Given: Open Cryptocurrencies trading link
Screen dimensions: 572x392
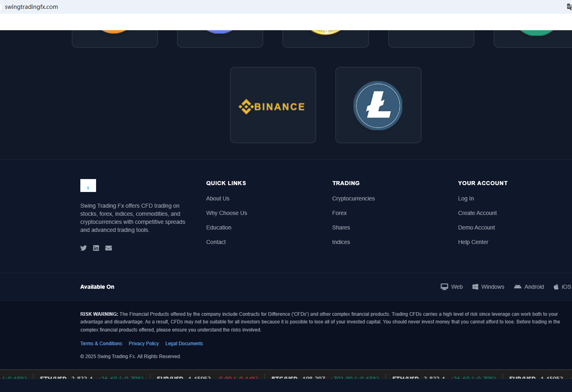Looking at the screenshot, I should coord(353,198).
